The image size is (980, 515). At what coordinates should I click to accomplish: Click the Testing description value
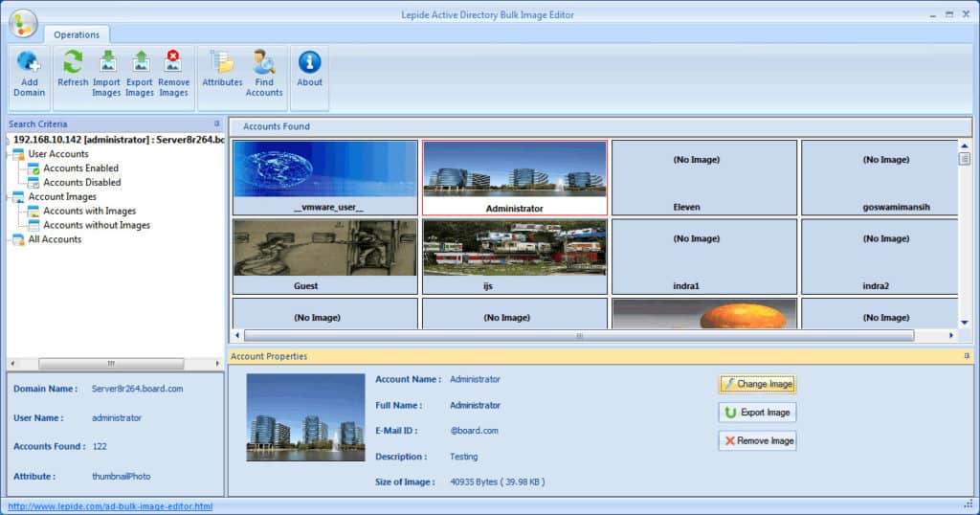click(x=464, y=457)
